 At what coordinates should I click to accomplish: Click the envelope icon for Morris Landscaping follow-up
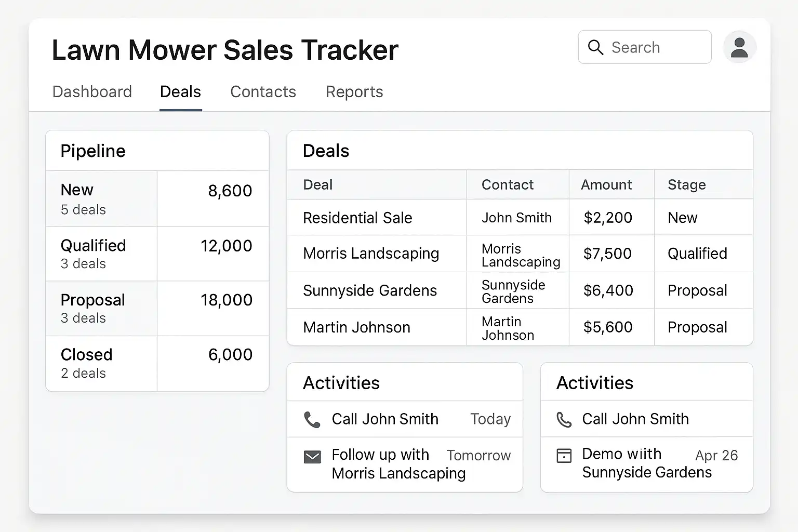(312, 457)
